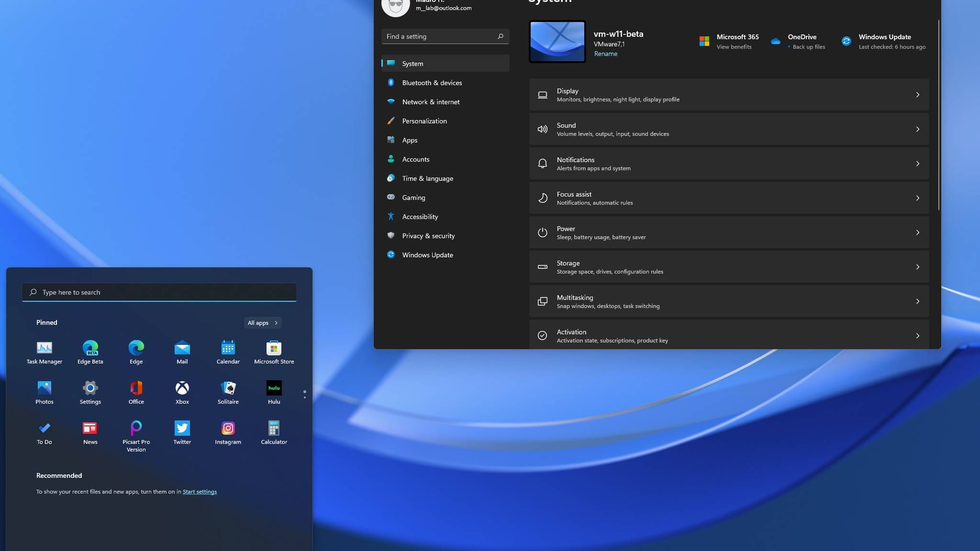
Task: Switch to Bluetooth & devices section
Action: 432,83
